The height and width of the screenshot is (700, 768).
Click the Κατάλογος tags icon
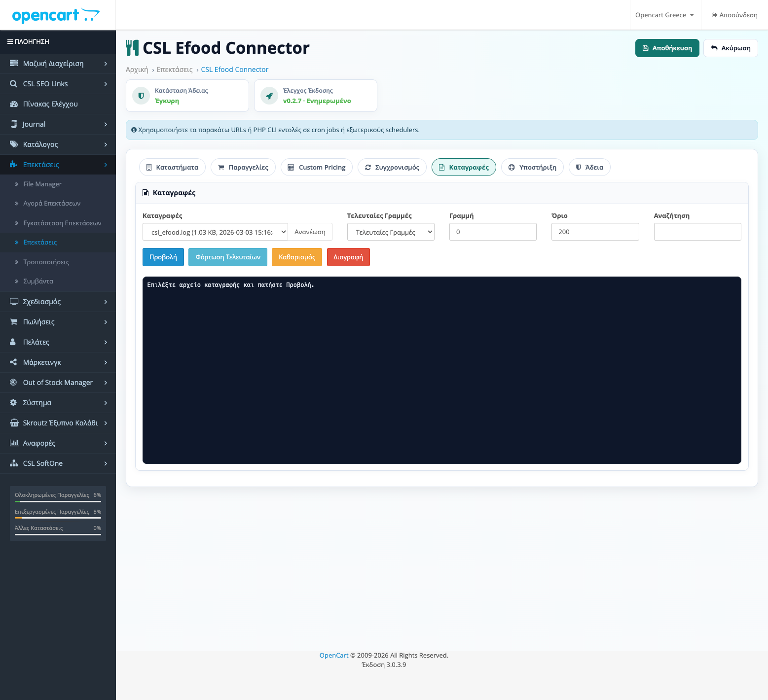click(x=14, y=144)
